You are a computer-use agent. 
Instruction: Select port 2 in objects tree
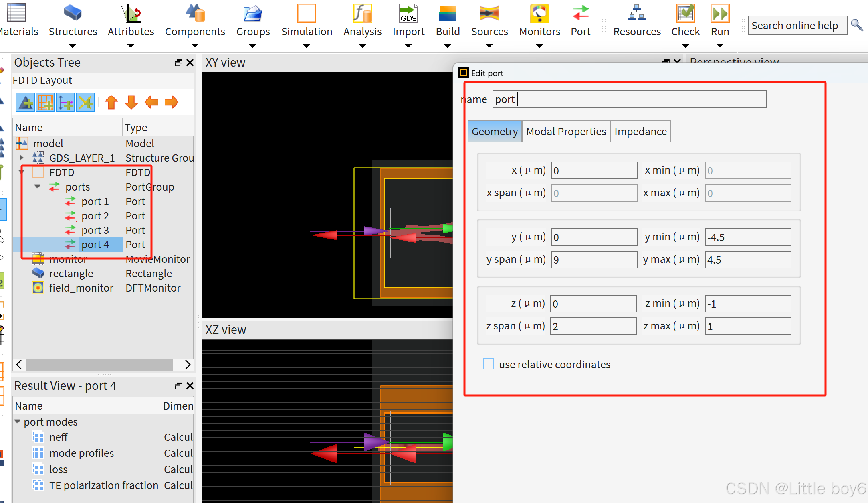pyautogui.click(x=95, y=216)
